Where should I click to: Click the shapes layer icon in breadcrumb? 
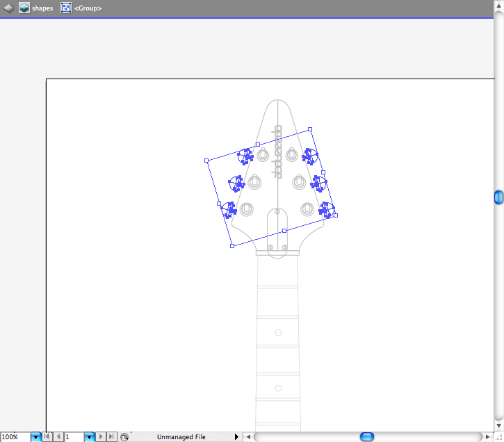tap(24, 8)
